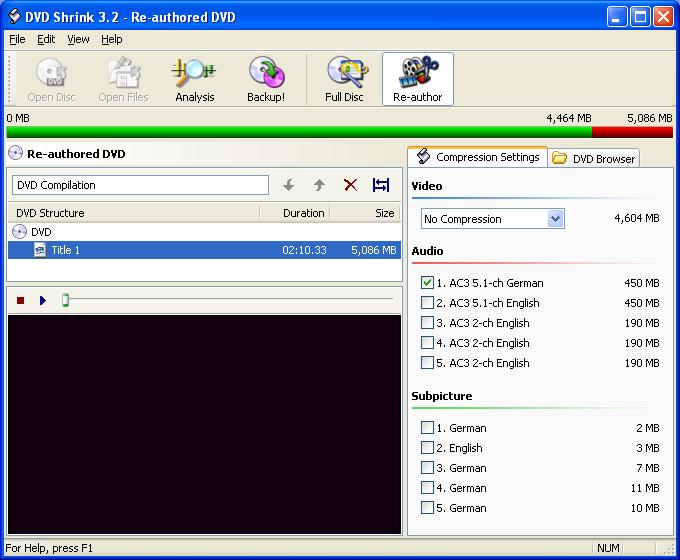Switch to DVD Browser tab

593,159
